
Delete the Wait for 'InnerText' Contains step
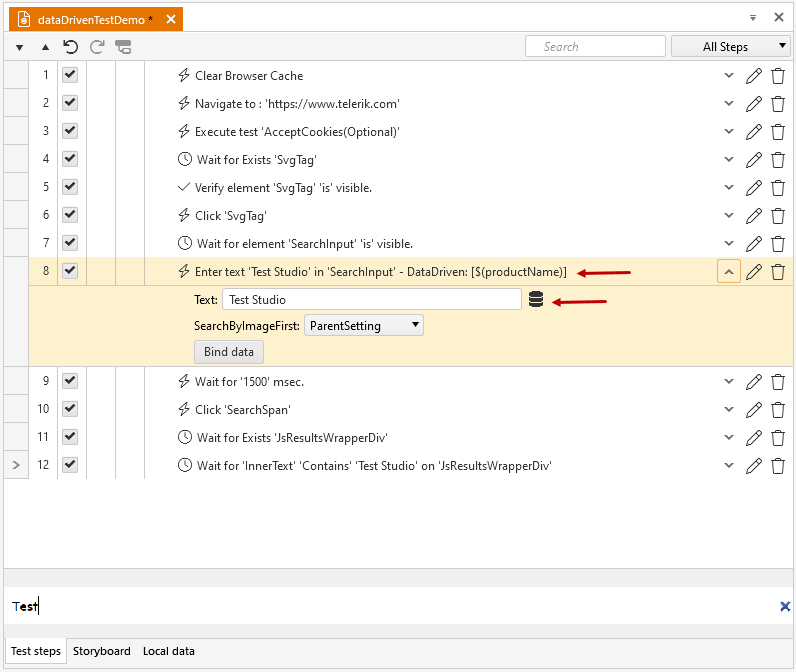778,465
